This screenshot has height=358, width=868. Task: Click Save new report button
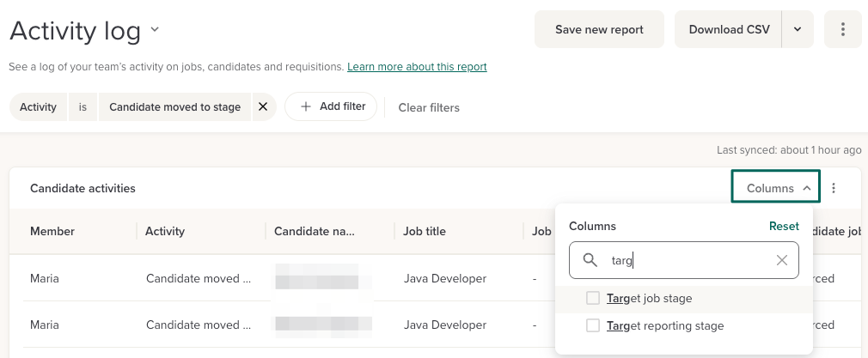point(599,29)
